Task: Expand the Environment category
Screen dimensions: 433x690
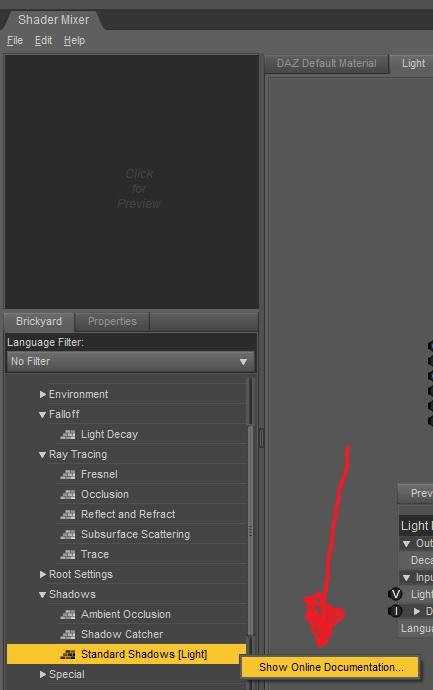Action: pos(42,394)
